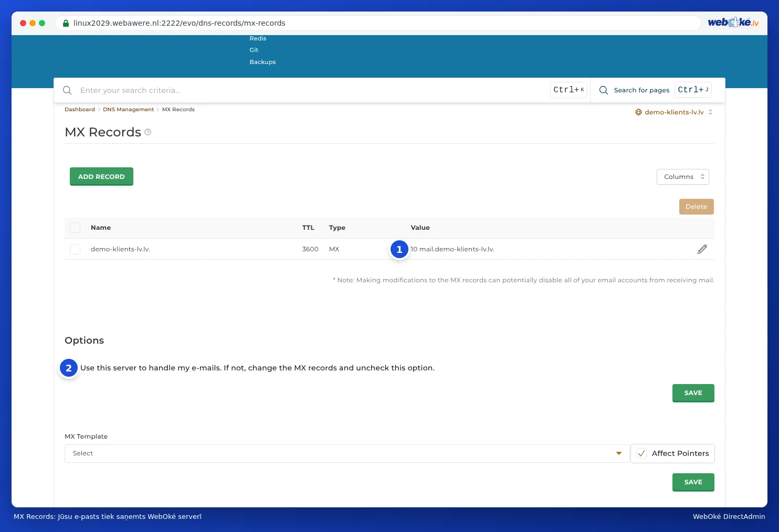This screenshot has width=779, height=532.
Task: Click the help question mark beside MX Records
Action: coord(148,132)
